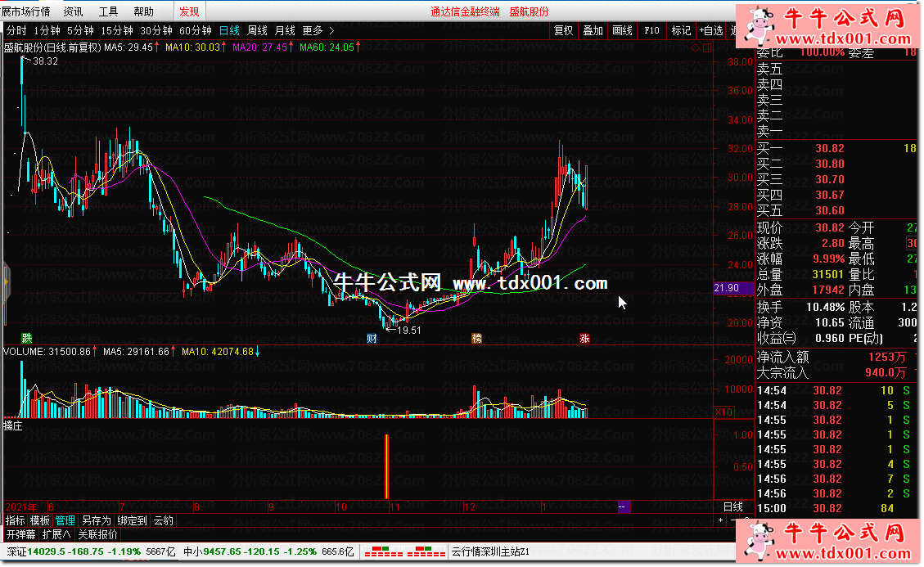Click the red split-window icon above the chart
The width and height of the screenshot is (924, 567).
[x=707, y=47]
